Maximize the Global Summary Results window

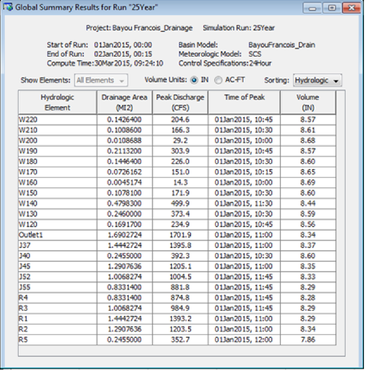[332, 8]
